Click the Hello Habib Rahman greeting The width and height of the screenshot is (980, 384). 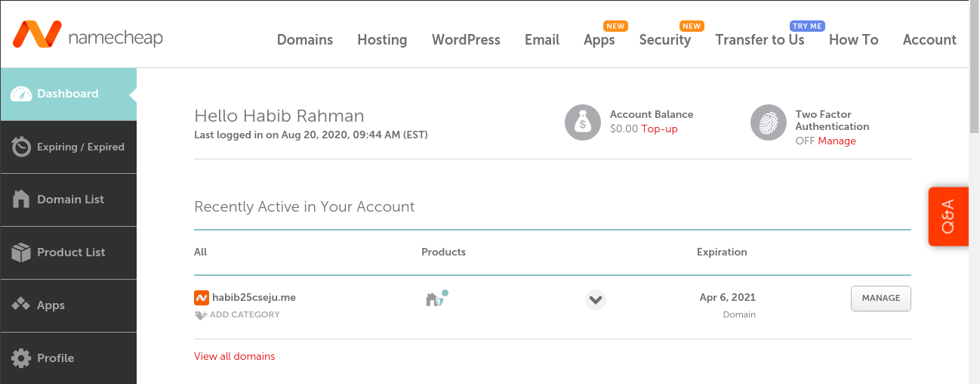point(279,116)
